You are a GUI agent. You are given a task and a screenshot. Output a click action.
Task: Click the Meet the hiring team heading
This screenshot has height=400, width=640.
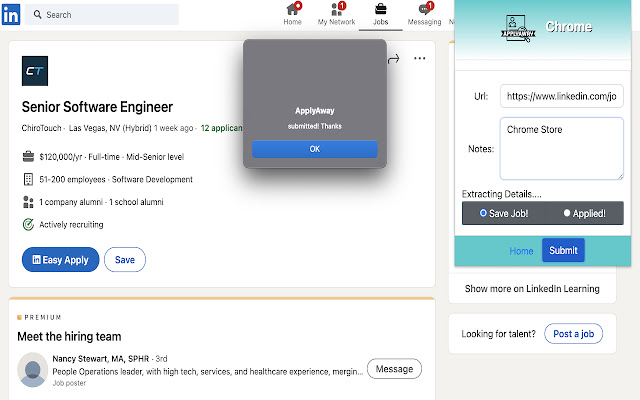pyautogui.click(x=69, y=337)
